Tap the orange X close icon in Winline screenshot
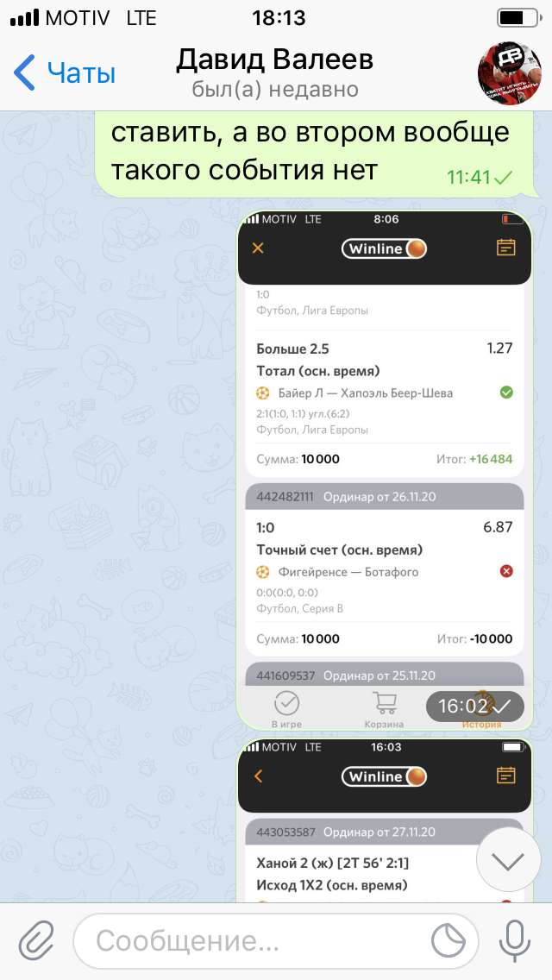This screenshot has width=552, height=980. [x=258, y=248]
